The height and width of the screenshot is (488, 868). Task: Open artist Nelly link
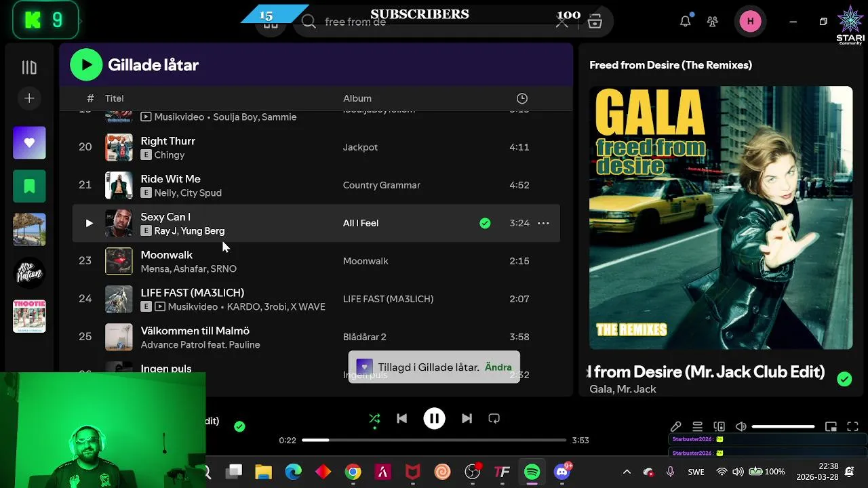[165, 192]
